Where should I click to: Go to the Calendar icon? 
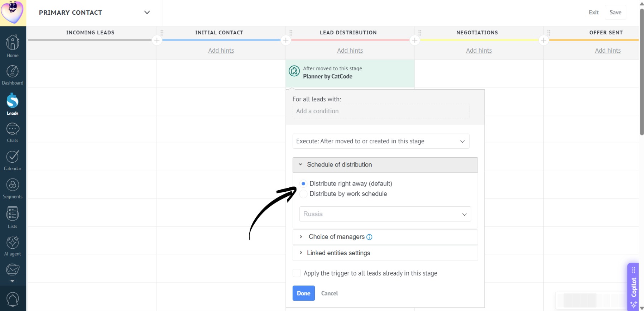pos(13,161)
